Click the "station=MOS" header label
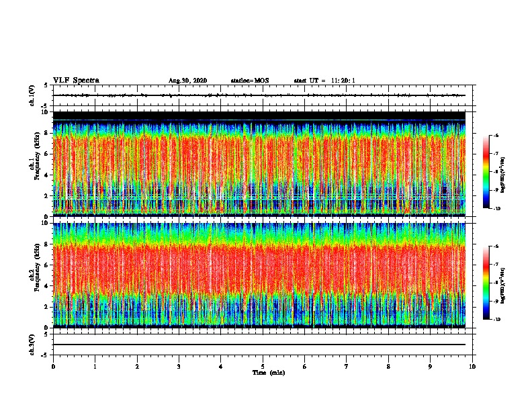The width and height of the screenshot is (532, 411). coord(250,81)
